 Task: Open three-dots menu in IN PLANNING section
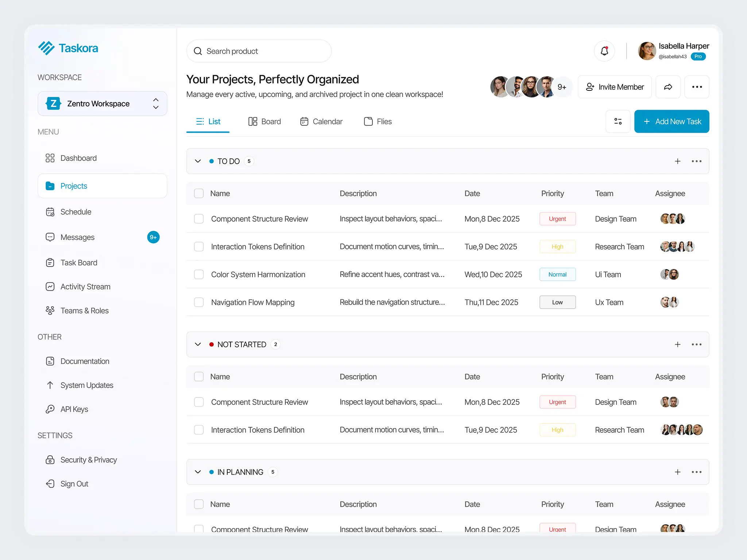coord(696,472)
